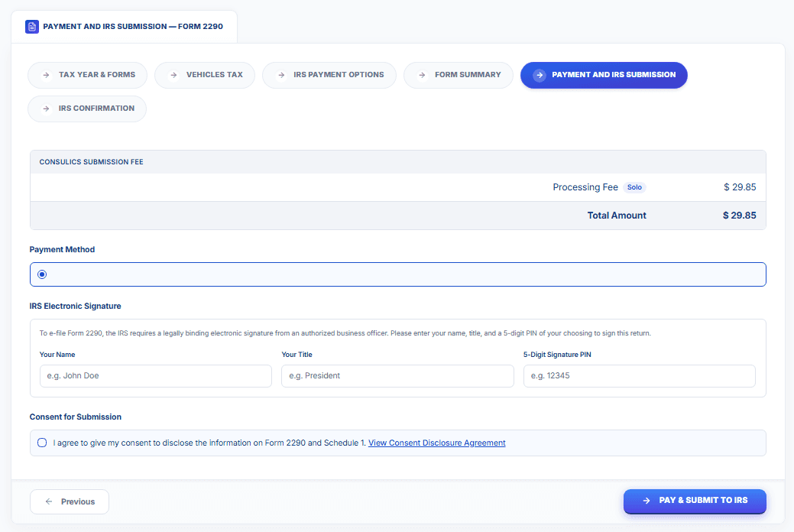This screenshot has height=532, width=794.
Task: Click arrow icon on IRS Confirmation step
Action: [46, 109]
